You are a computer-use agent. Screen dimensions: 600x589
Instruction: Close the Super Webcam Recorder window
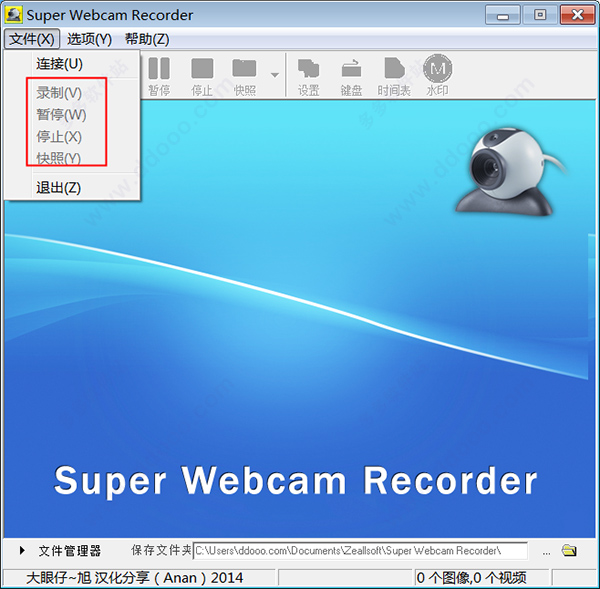pyautogui.click(x=577, y=15)
